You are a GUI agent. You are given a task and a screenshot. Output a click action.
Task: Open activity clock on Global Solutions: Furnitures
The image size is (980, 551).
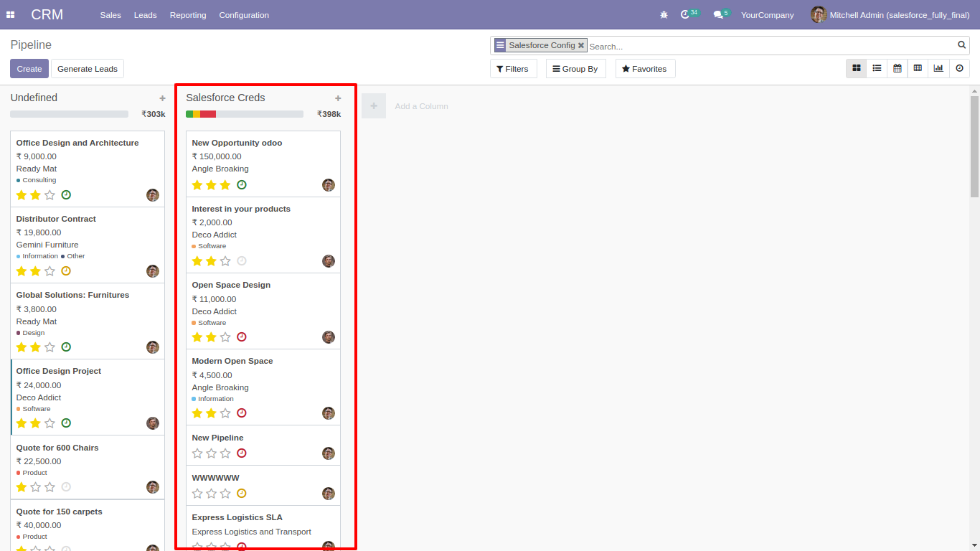66,347
